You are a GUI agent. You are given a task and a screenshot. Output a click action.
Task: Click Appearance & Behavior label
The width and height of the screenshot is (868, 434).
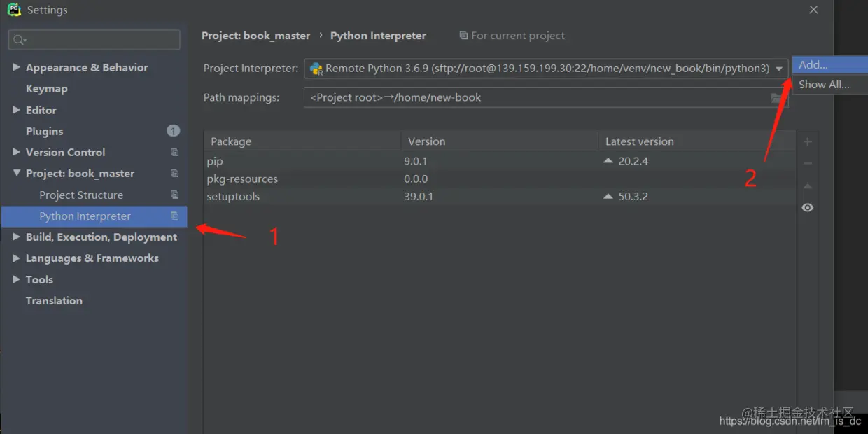(x=87, y=68)
